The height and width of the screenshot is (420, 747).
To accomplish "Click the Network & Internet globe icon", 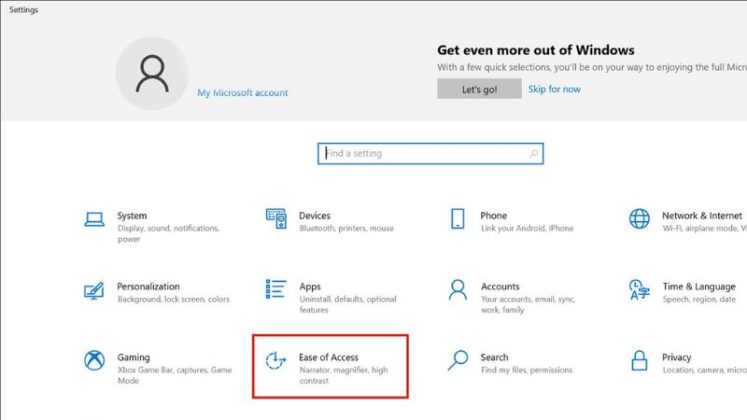I will 639,219.
